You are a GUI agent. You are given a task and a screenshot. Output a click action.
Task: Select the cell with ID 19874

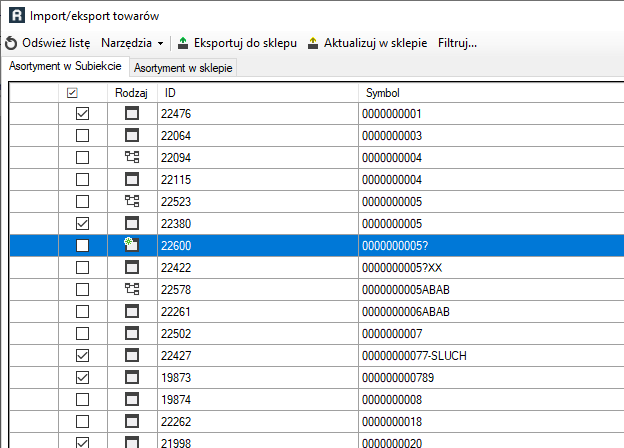[258, 399]
